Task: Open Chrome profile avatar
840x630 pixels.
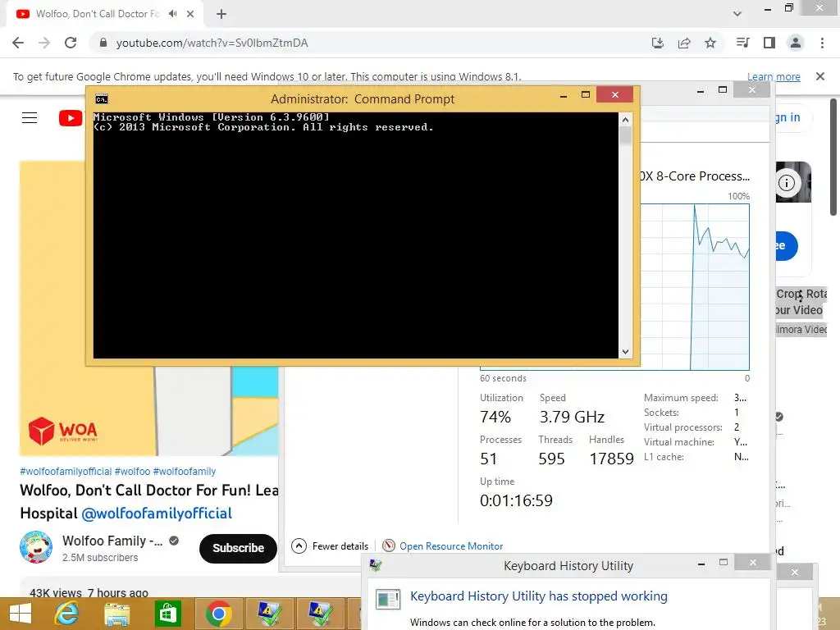Action: click(x=796, y=43)
